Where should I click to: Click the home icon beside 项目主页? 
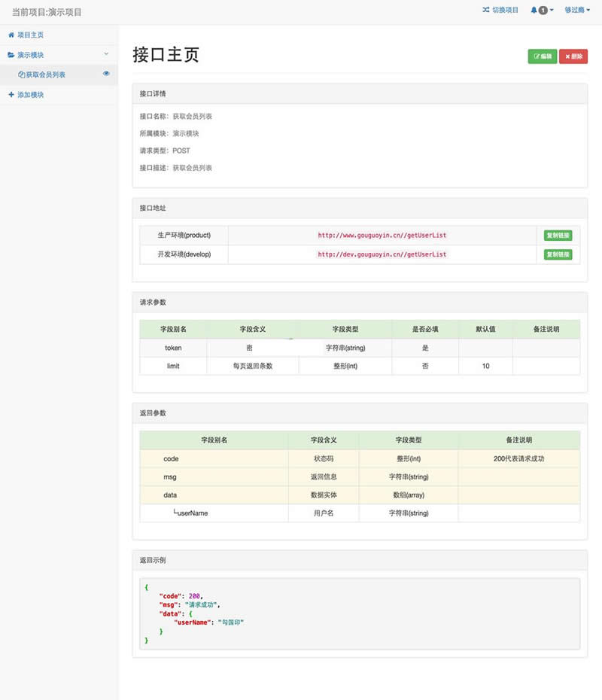click(11, 35)
